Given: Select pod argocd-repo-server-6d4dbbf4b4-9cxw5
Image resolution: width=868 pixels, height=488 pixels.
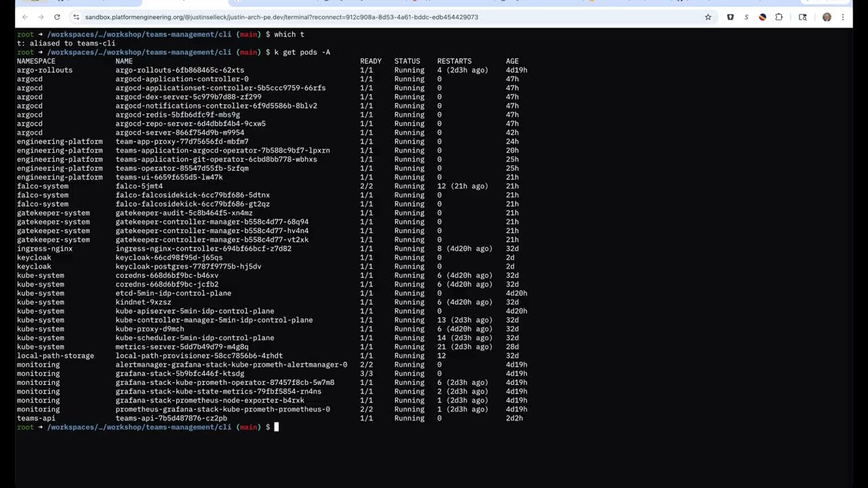Looking at the screenshot, I should [x=191, y=123].
